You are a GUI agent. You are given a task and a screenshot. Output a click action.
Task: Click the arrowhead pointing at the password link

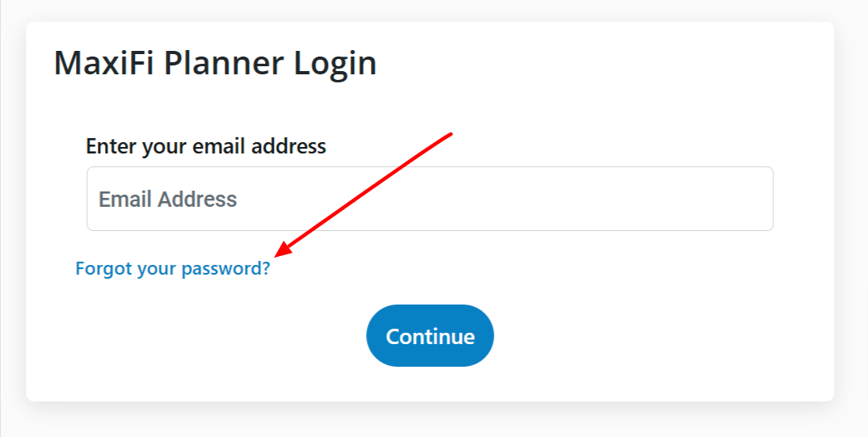pos(283,250)
